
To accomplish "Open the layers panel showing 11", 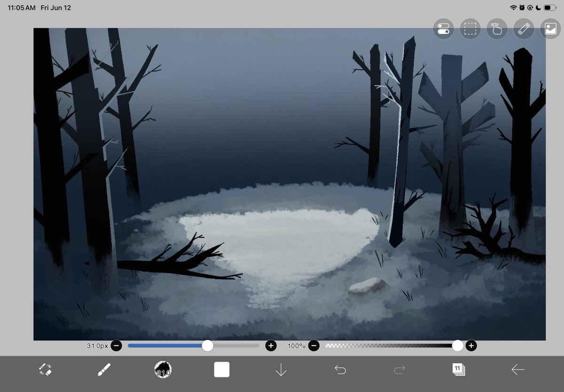I will (x=458, y=369).
